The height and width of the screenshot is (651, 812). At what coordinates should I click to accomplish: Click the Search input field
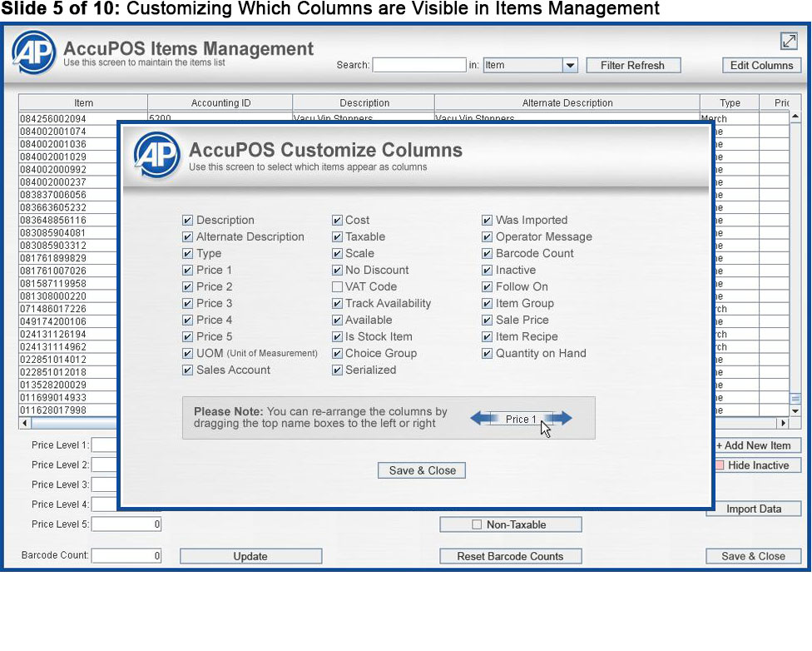pyautogui.click(x=419, y=65)
